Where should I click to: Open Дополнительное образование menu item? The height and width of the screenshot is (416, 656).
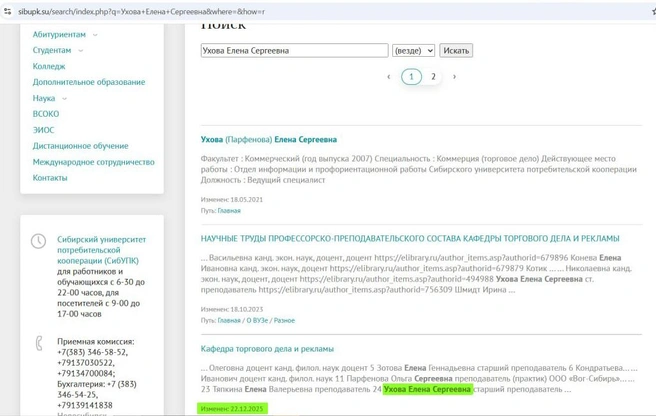[89, 82]
